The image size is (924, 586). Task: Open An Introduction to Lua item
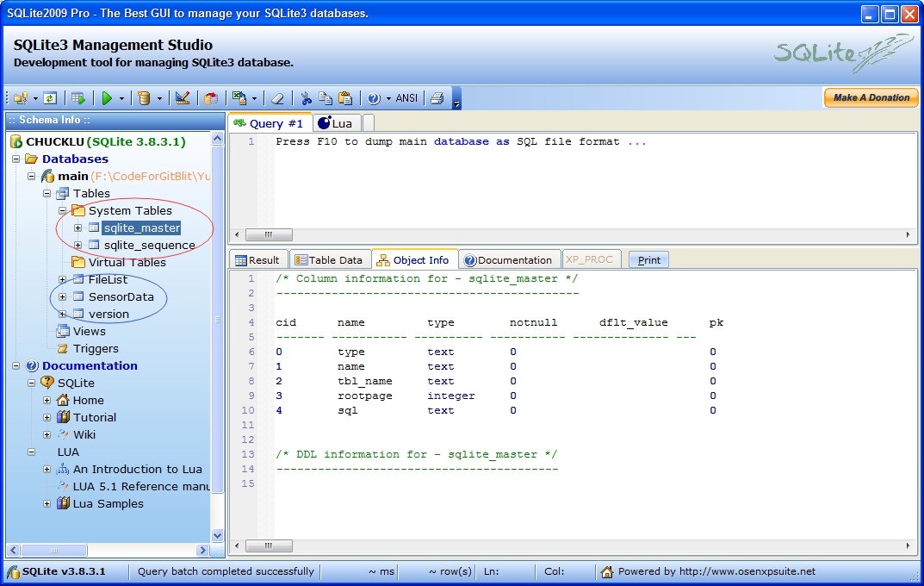pos(137,470)
